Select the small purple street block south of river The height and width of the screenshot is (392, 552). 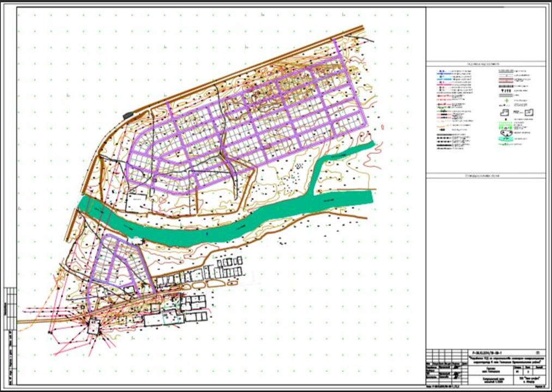pos(113,261)
